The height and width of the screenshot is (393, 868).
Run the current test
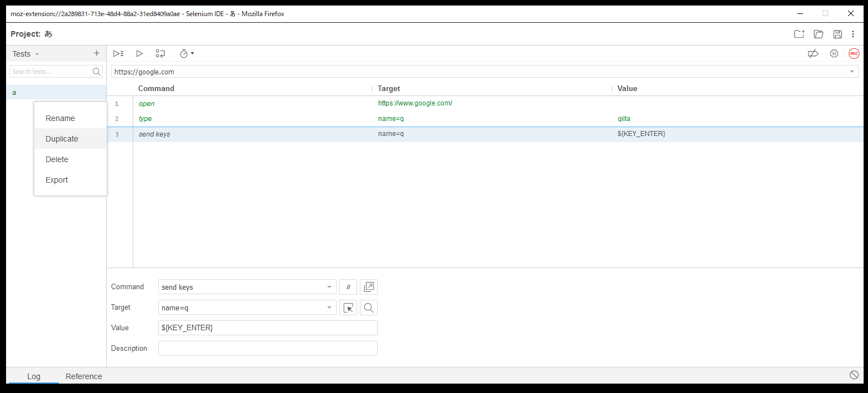pos(139,53)
